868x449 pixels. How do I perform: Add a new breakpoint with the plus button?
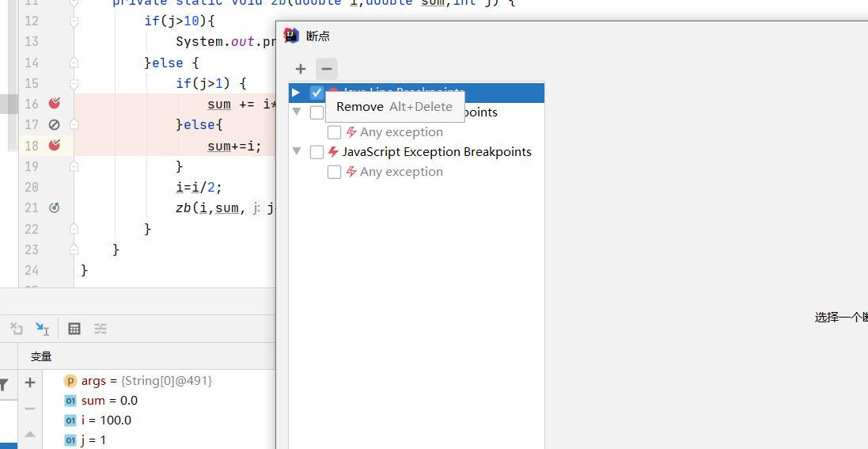301,69
